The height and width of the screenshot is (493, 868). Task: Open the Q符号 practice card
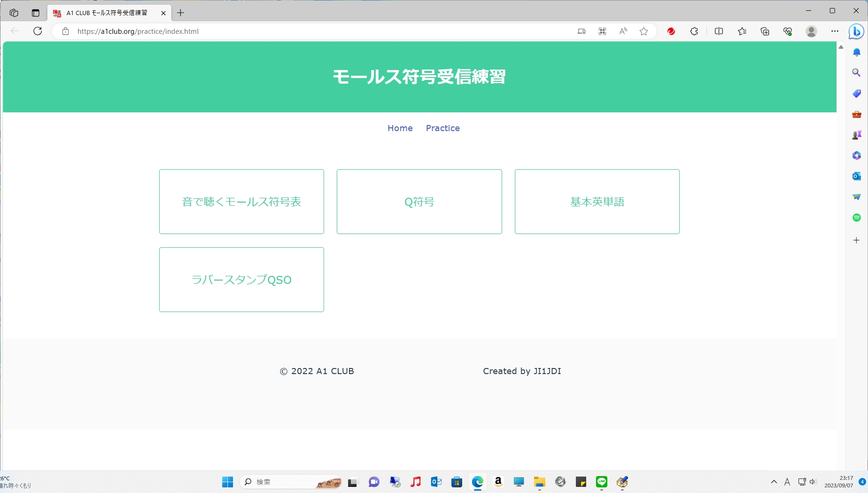click(x=419, y=202)
